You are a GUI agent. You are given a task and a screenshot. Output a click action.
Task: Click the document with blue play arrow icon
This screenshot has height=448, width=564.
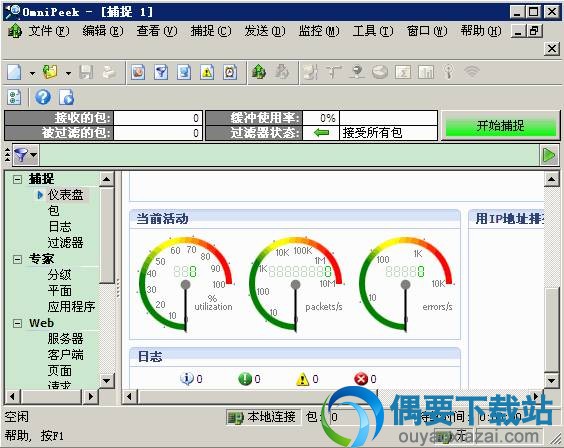click(x=67, y=97)
